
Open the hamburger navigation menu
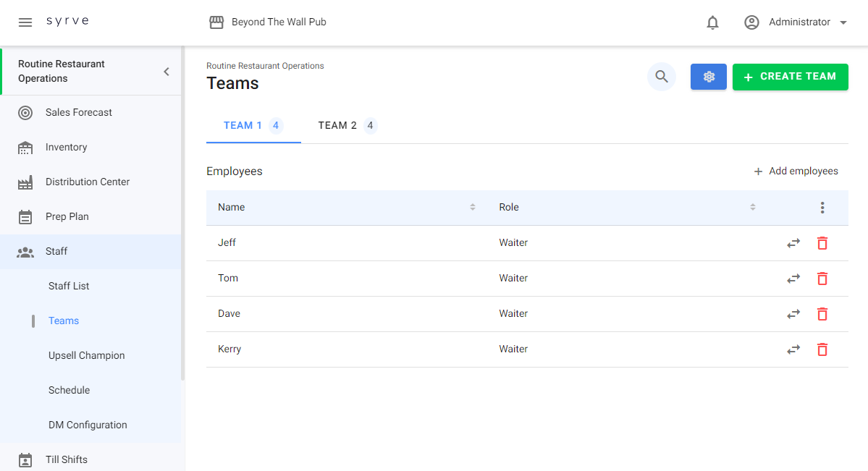tap(25, 22)
